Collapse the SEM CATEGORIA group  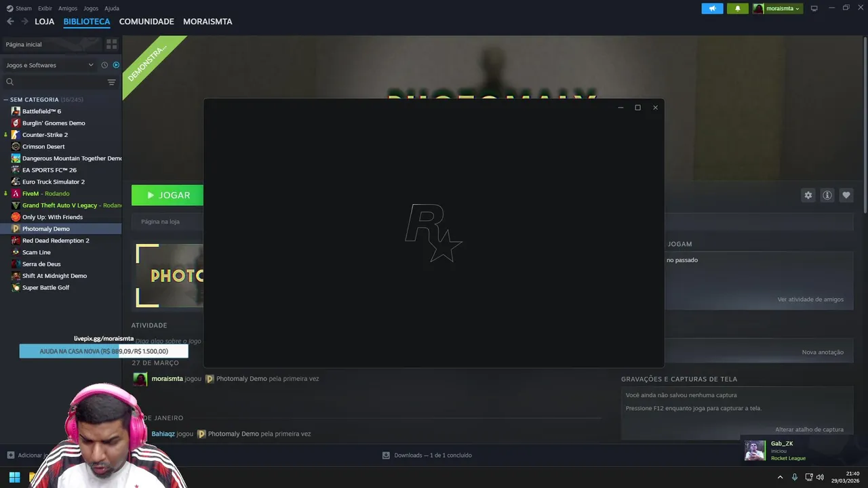click(44, 100)
